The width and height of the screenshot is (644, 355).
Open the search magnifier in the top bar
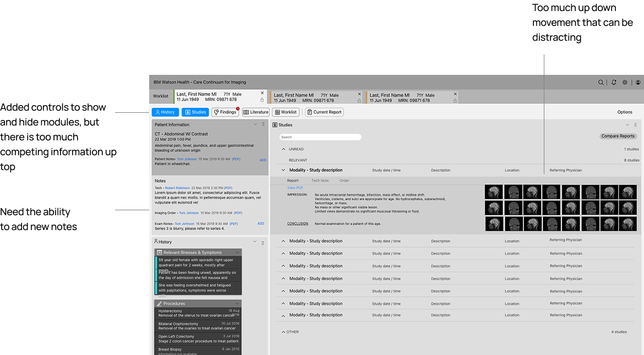pyautogui.click(x=601, y=82)
